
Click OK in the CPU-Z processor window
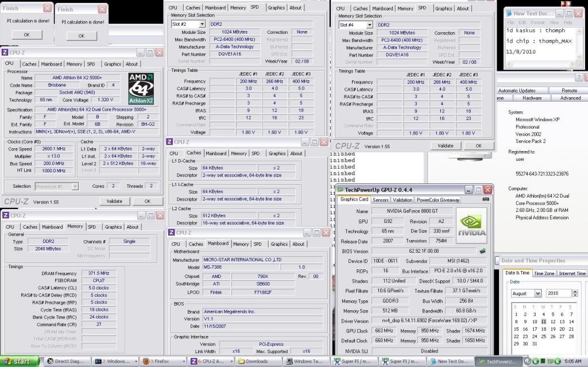148,202
